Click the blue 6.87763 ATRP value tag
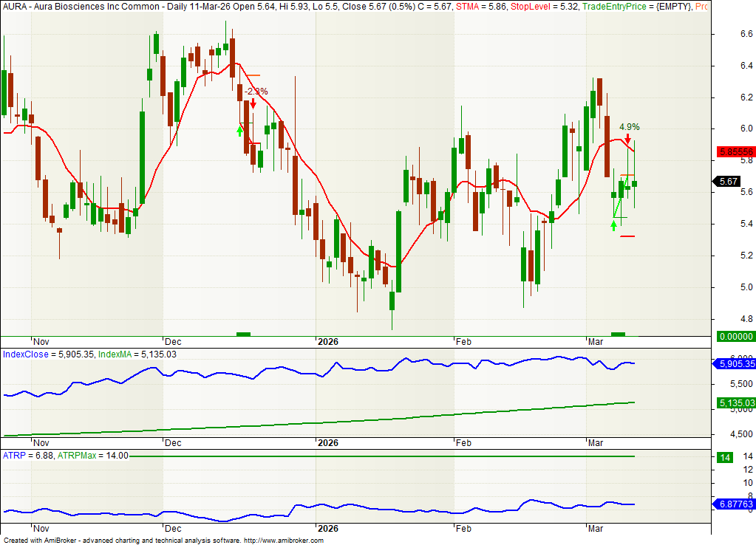Viewport: 756px width, 545px height. [735, 504]
